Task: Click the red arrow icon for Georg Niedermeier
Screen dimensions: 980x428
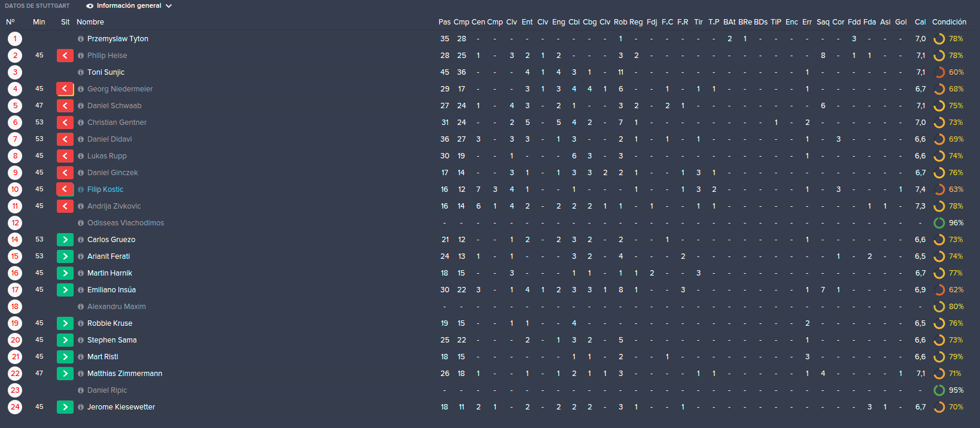Action: pos(65,89)
